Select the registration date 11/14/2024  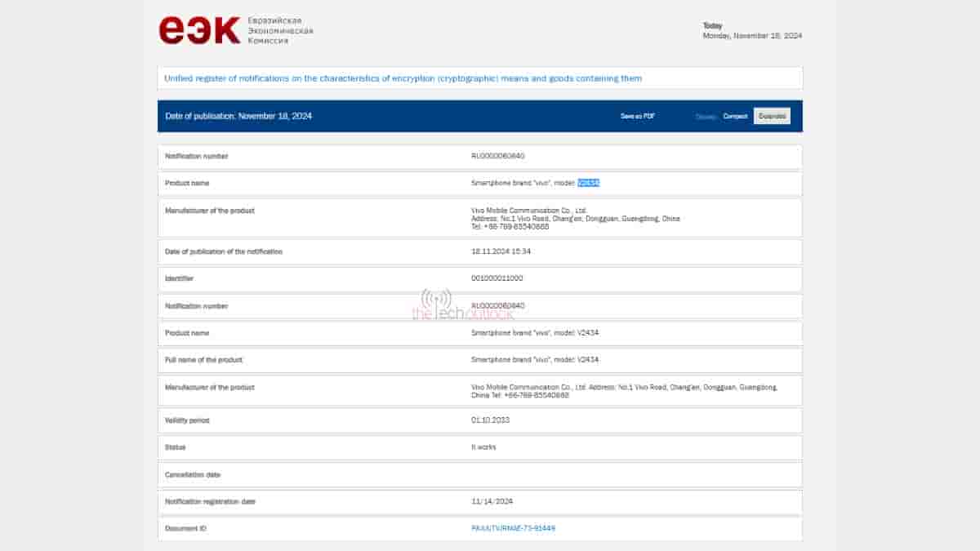click(492, 501)
